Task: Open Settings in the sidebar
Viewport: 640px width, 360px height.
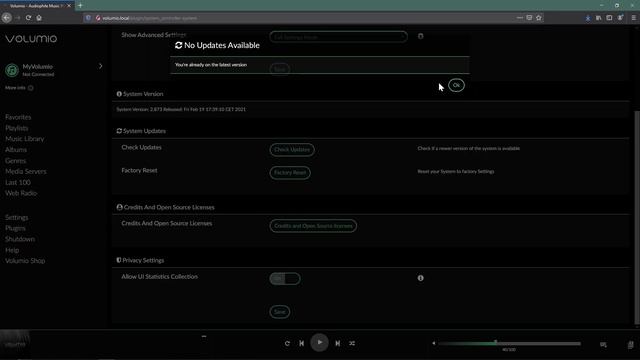Action: click(x=17, y=218)
